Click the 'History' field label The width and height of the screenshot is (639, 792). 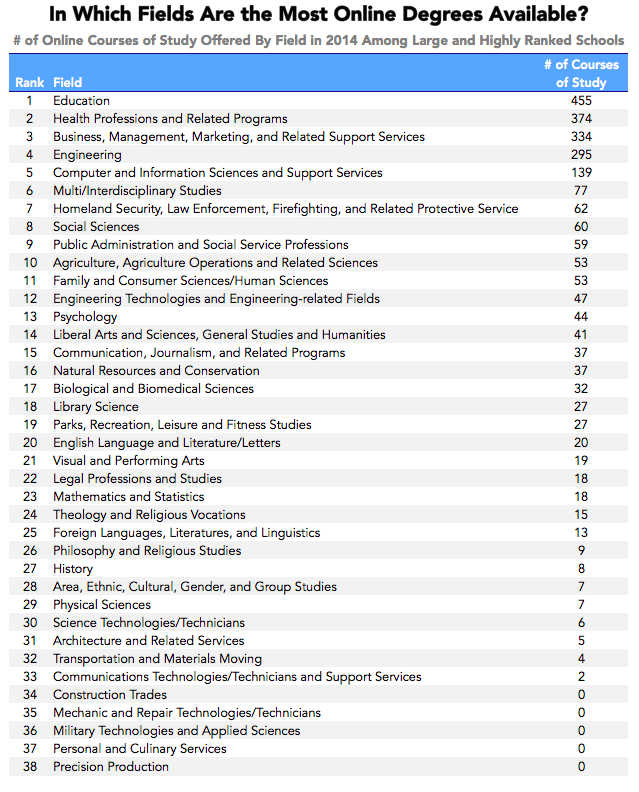pos(72,569)
